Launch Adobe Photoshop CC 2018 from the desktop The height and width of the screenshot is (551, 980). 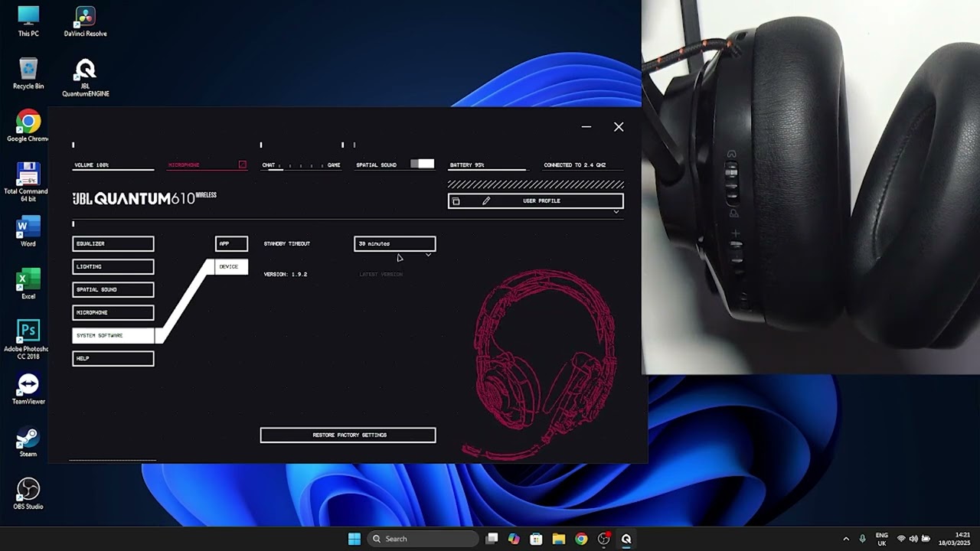click(28, 340)
